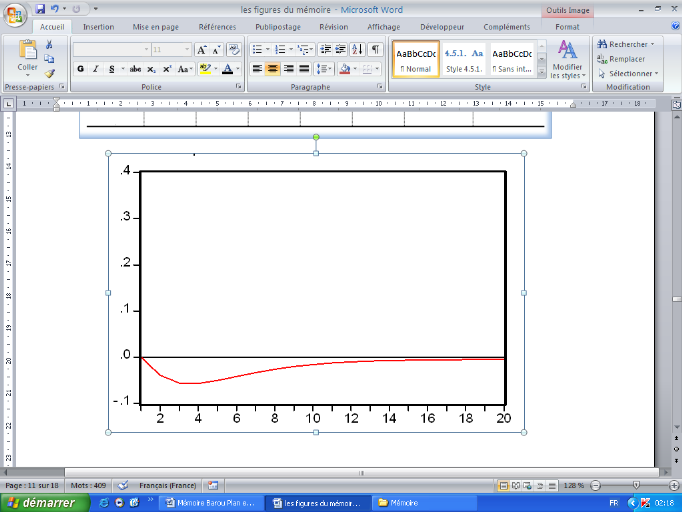The width and height of the screenshot is (682, 512).
Task: Switch to the Insertion tab
Action: [98, 27]
